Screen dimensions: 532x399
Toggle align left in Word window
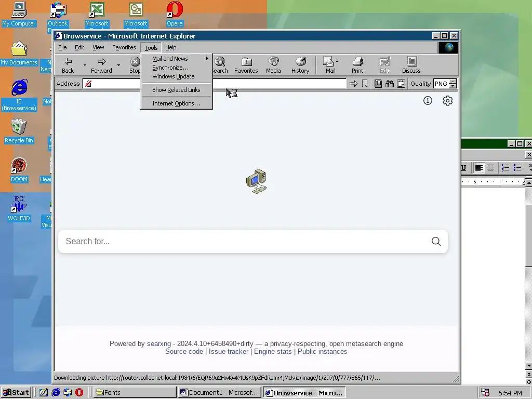(478, 168)
